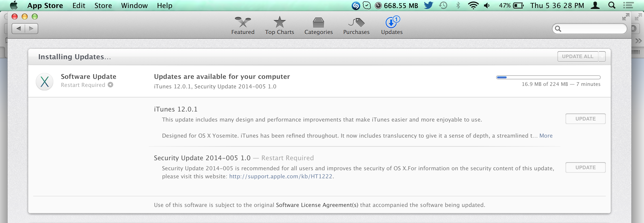Click the 'iTunes 12.0.1' heading
The height and width of the screenshot is (223, 644).
176,109
